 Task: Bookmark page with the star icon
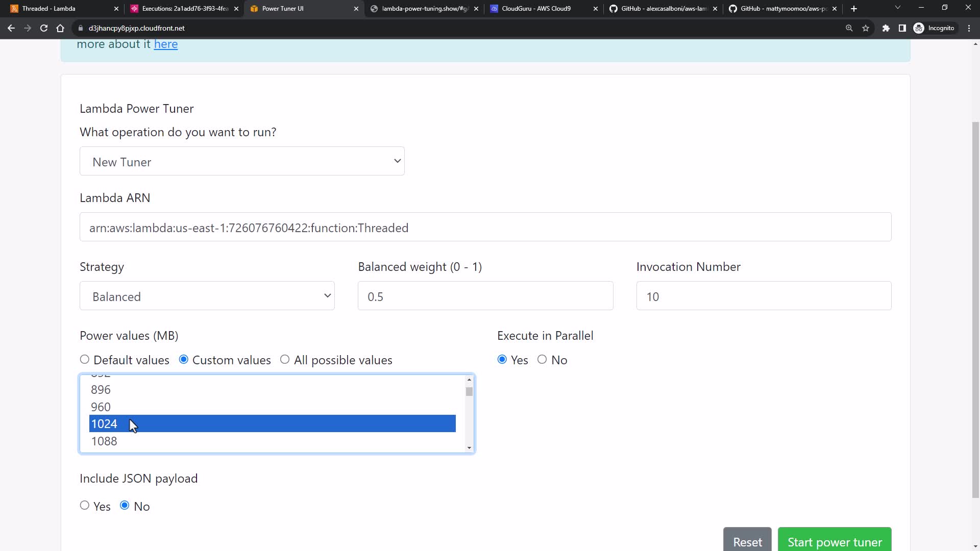pyautogui.click(x=866, y=28)
